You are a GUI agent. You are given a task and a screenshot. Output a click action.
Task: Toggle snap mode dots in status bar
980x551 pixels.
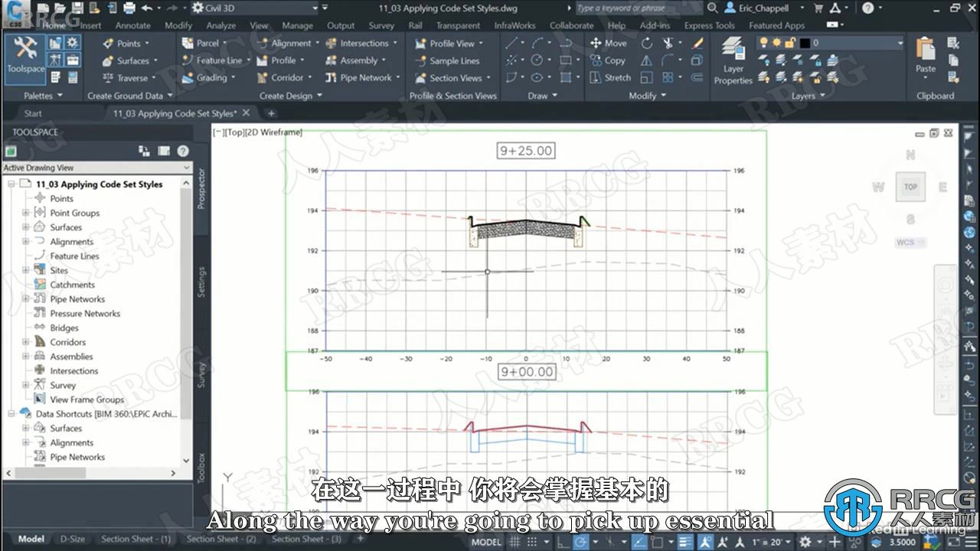(534, 542)
